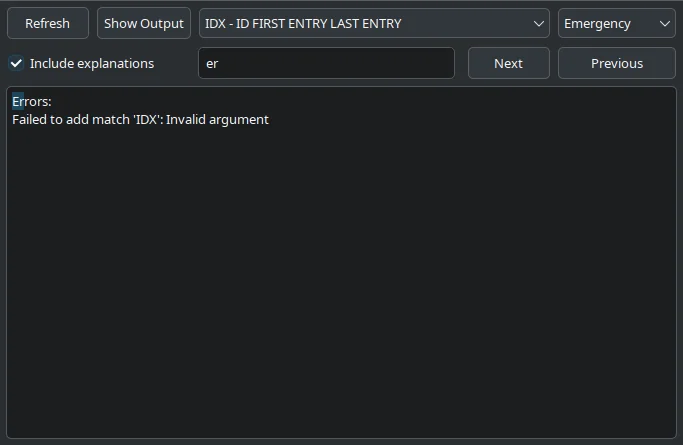Image resolution: width=683 pixels, height=445 pixels.
Task: Jump to the Next search match
Action: [x=508, y=63]
